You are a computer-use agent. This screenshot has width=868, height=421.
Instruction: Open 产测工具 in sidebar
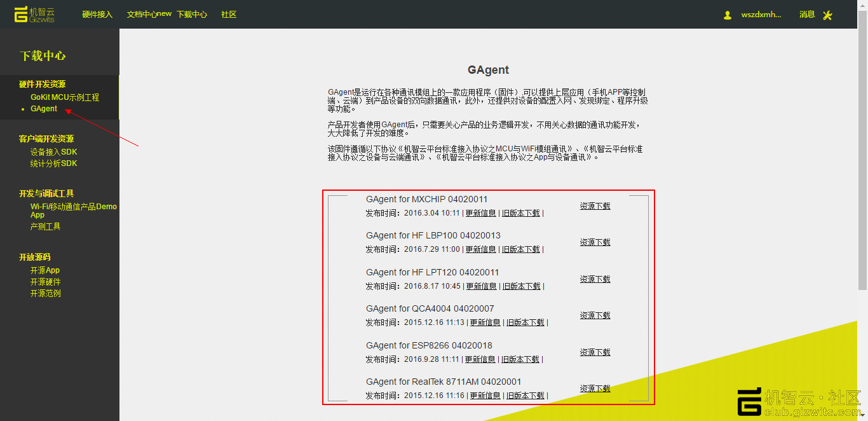(x=46, y=226)
